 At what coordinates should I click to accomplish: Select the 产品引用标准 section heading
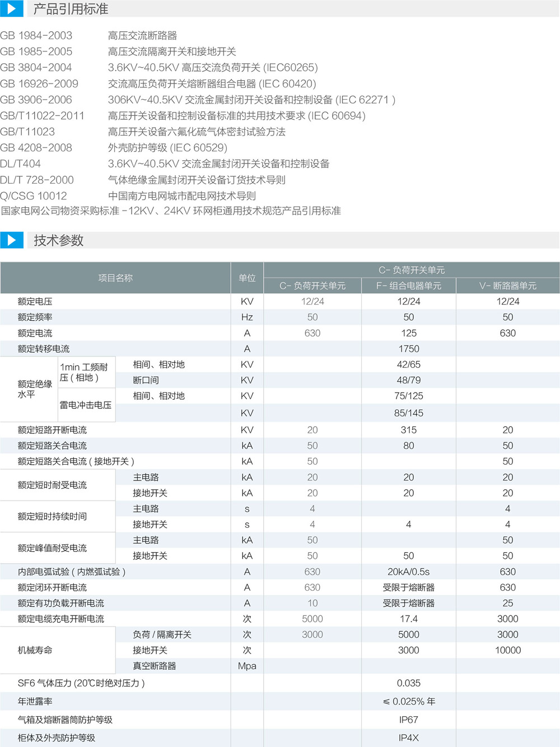pyautogui.click(x=71, y=9)
